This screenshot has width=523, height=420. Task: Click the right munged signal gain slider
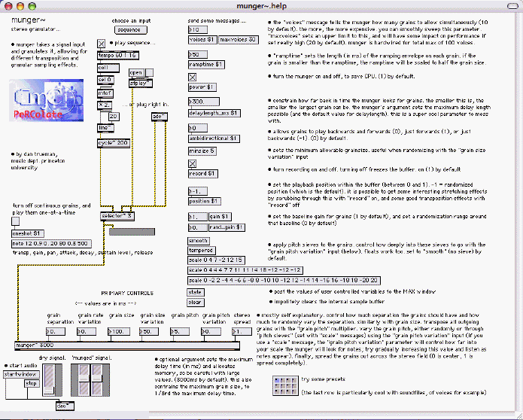(x=97, y=380)
